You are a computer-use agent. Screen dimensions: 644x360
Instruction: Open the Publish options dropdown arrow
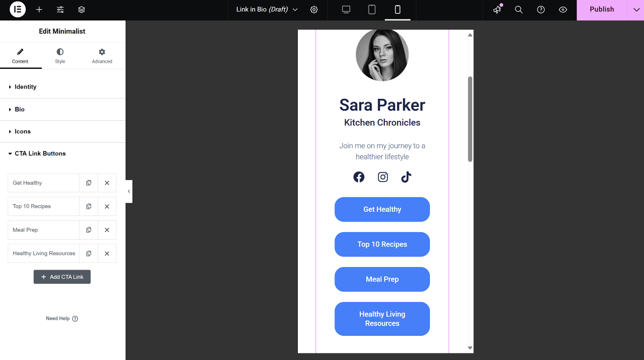[635, 10]
